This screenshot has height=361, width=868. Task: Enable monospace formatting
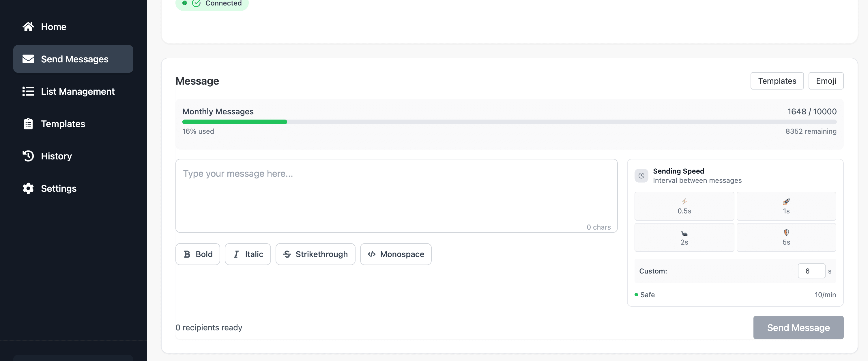pos(396,254)
